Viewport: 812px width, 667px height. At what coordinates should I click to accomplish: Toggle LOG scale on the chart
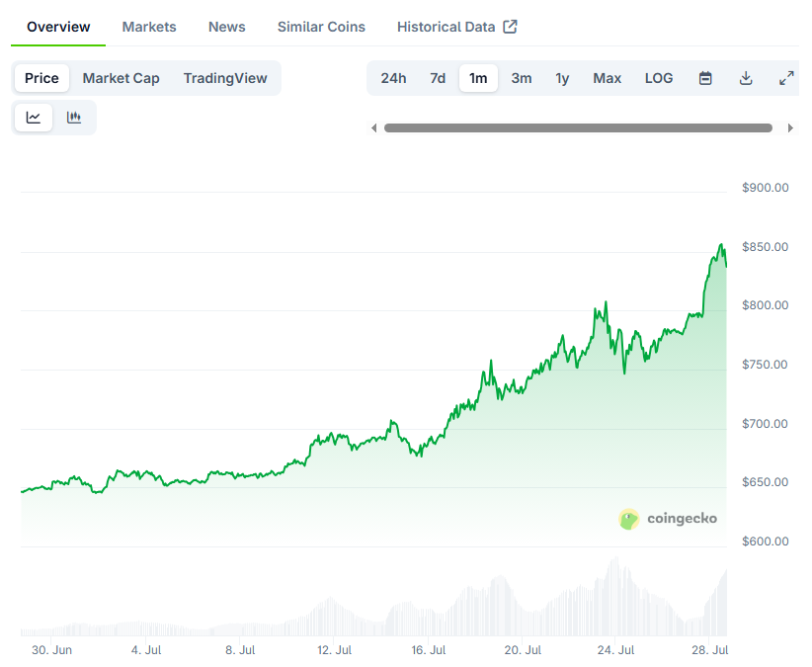point(659,78)
